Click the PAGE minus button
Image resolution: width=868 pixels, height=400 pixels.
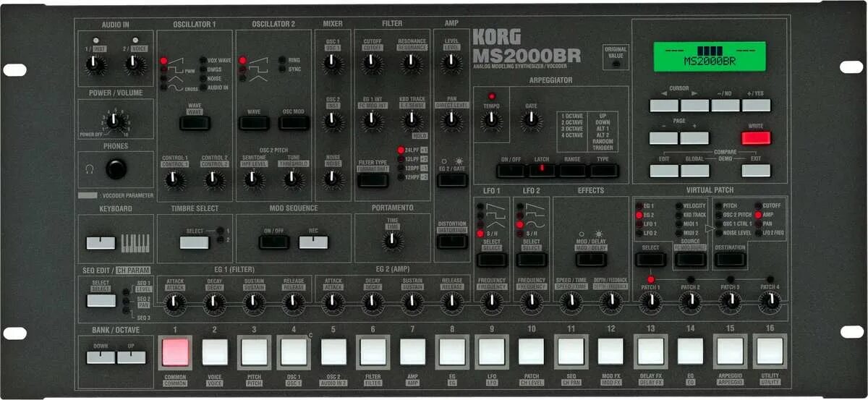(x=664, y=138)
